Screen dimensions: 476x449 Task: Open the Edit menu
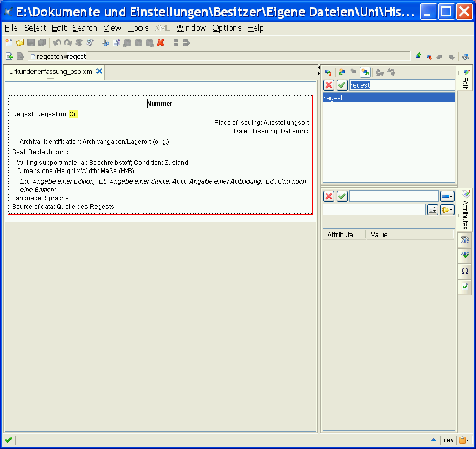[x=59, y=28]
